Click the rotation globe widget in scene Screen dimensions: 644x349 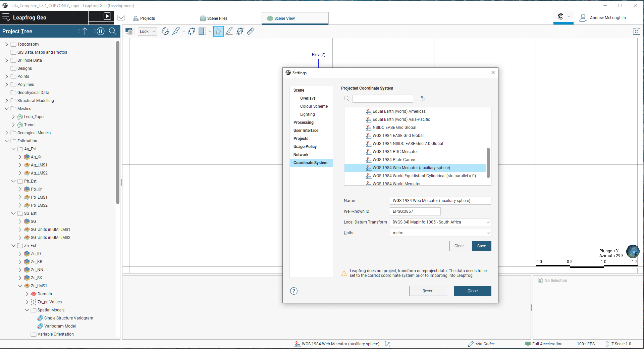(x=633, y=251)
